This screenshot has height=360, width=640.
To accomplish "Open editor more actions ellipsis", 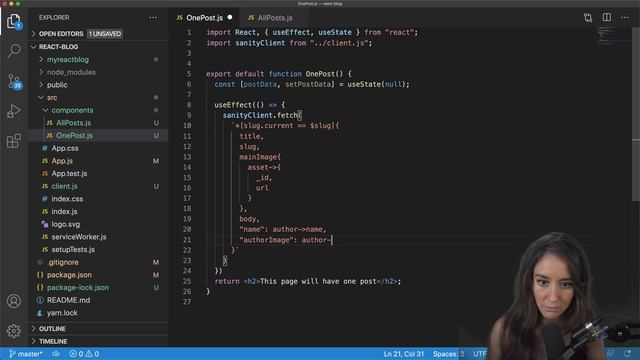I will pyautogui.click(x=625, y=18).
